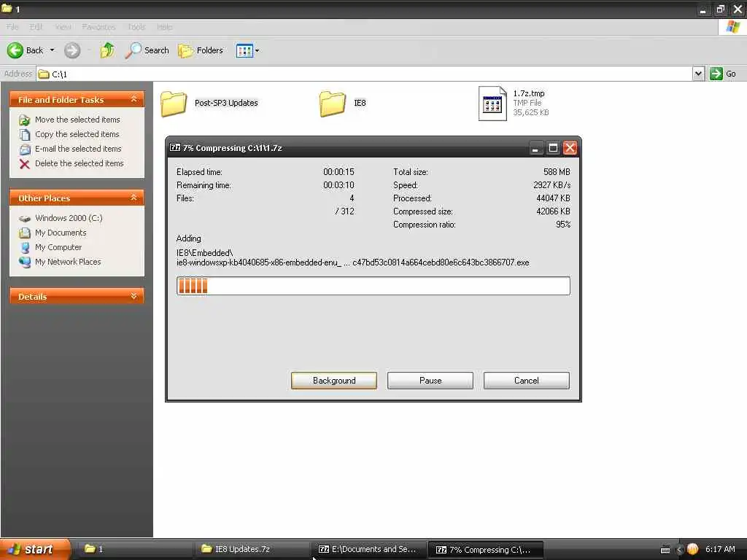Collapse the File and Folder Tasks panel
The image size is (747, 560).
click(134, 99)
